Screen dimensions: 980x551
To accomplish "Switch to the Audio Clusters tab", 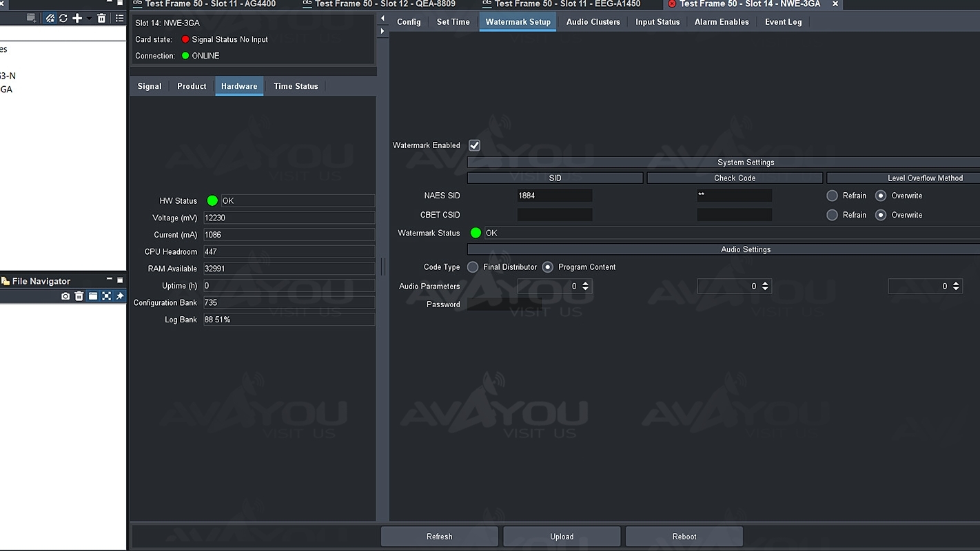I will click(x=593, y=22).
